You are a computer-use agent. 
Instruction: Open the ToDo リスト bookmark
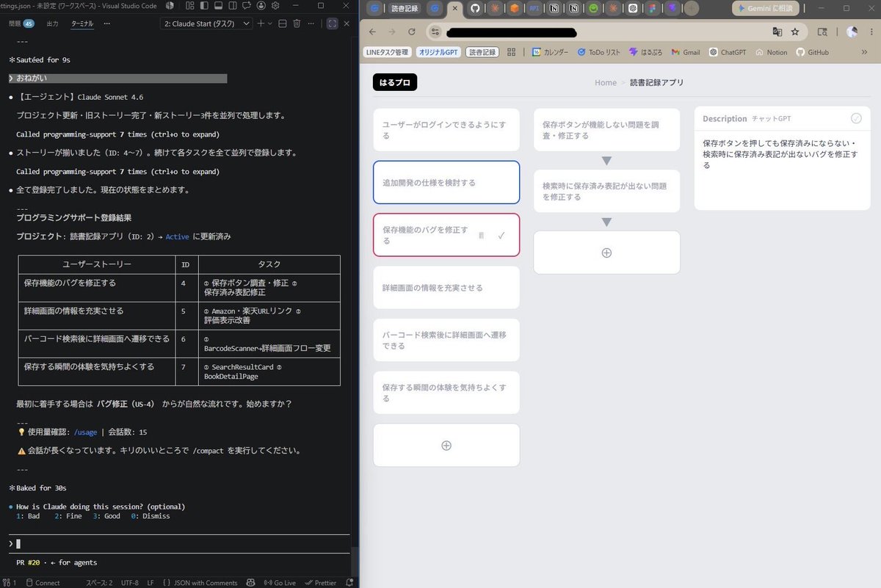pyautogui.click(x=598, y=52)
